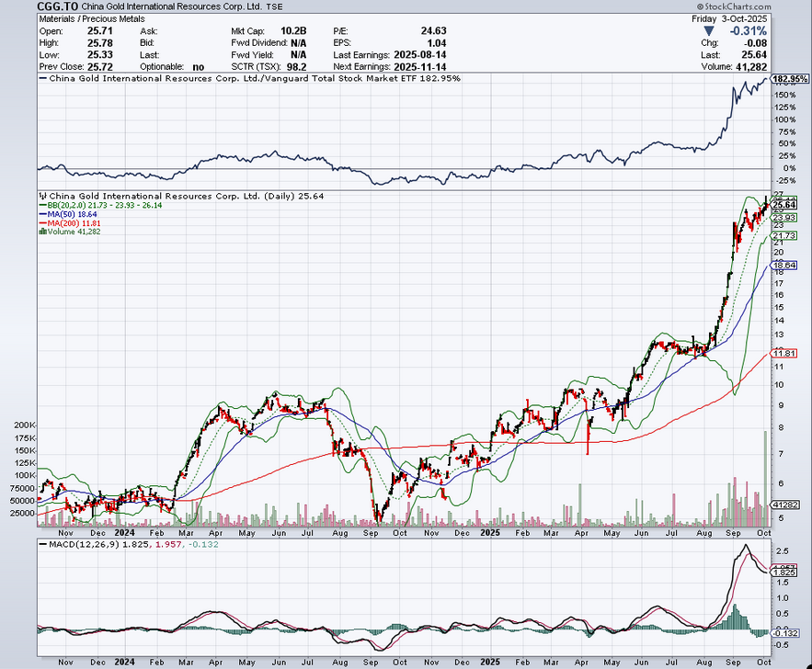Click the 2024 label on price panel axis

click(124, 532)
